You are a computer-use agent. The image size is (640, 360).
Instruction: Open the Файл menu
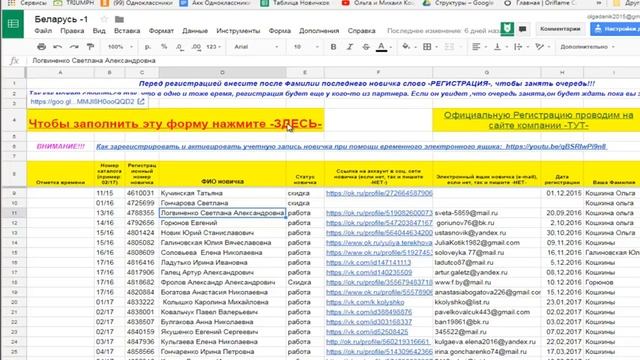point(43,31)
